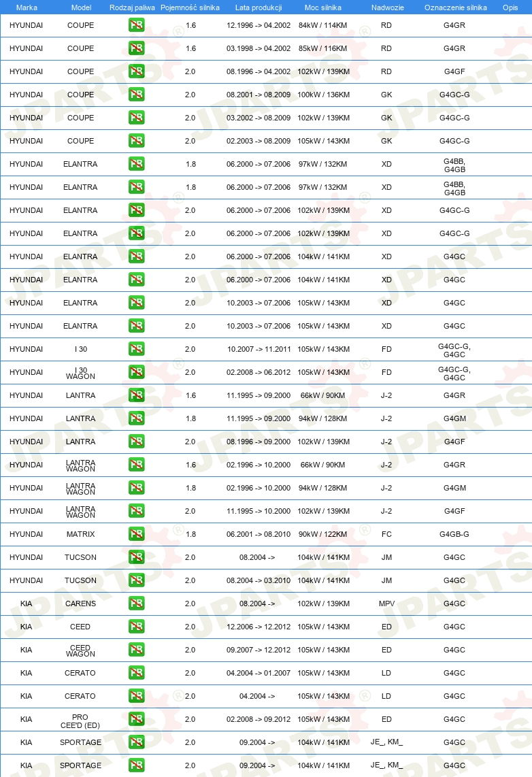Select the MATRIX model cell
Image resolution: width=532 pixels, height=777 pixels.
(81, 534)
